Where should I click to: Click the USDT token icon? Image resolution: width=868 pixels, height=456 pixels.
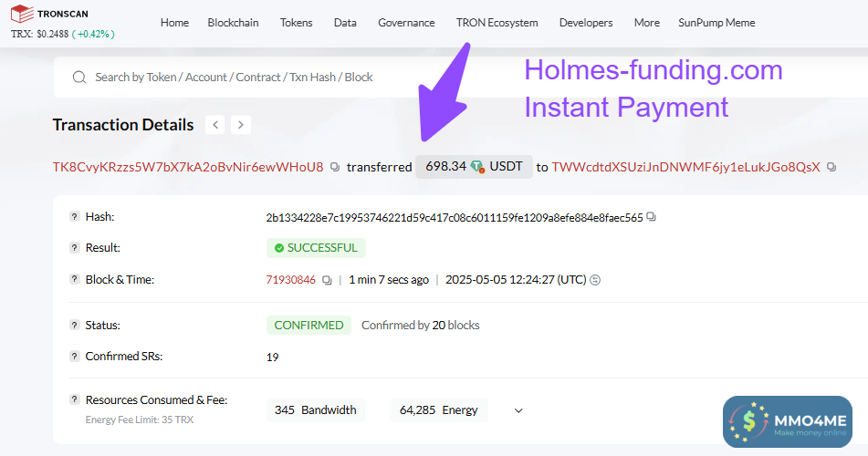477,167
